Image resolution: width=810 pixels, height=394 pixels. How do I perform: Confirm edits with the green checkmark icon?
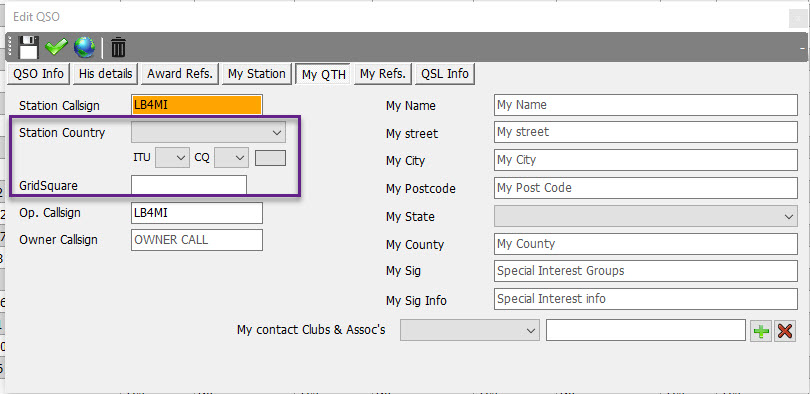pyautogui.click(x=56, y=47)
